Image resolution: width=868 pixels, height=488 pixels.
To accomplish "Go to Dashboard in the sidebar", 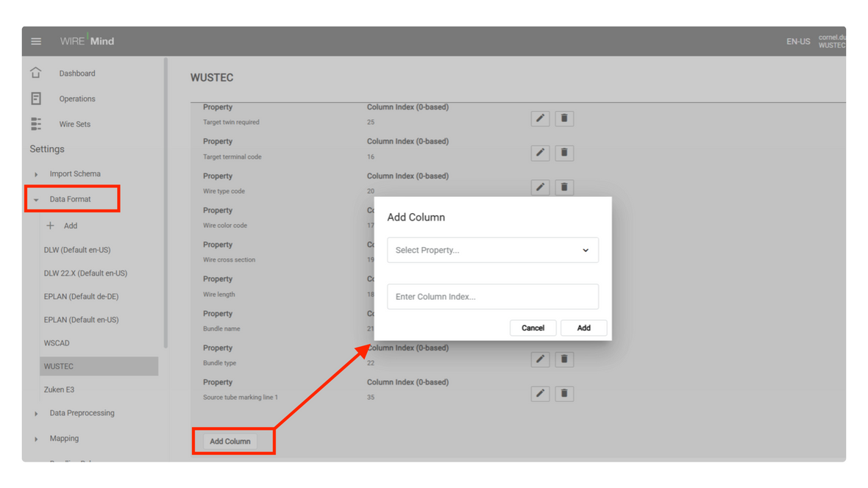I will 77,73.
